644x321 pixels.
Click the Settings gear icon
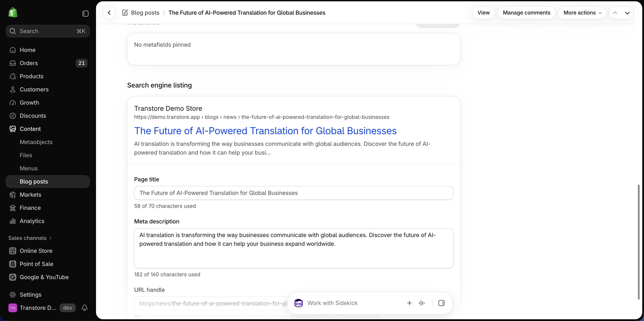point(13,294)
